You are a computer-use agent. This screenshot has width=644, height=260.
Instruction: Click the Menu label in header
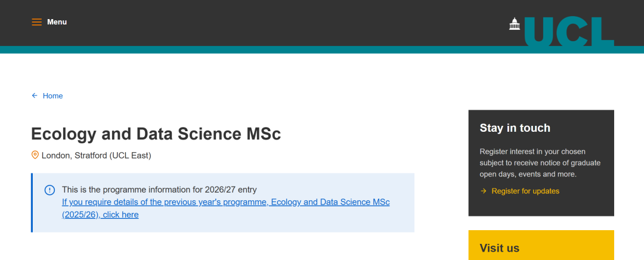(57, 22)
